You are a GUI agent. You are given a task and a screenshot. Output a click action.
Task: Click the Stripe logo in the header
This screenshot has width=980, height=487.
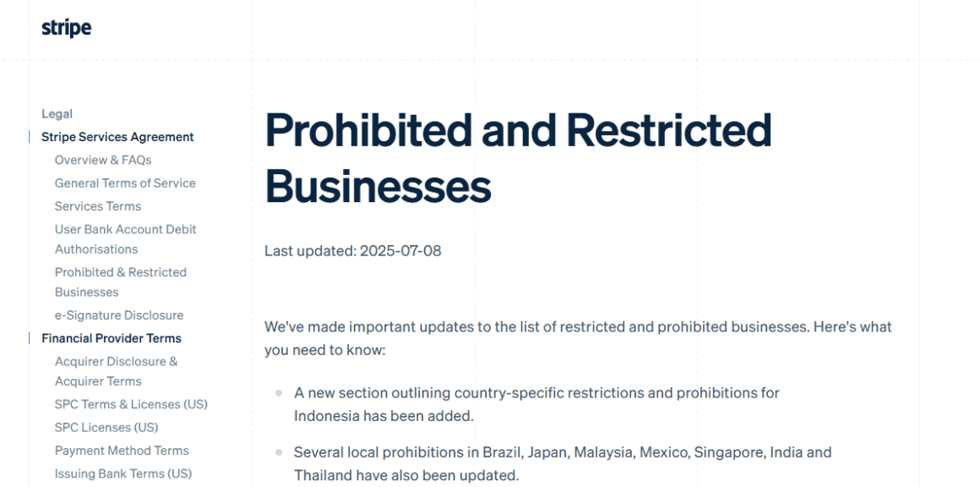(x=68, y=27)
